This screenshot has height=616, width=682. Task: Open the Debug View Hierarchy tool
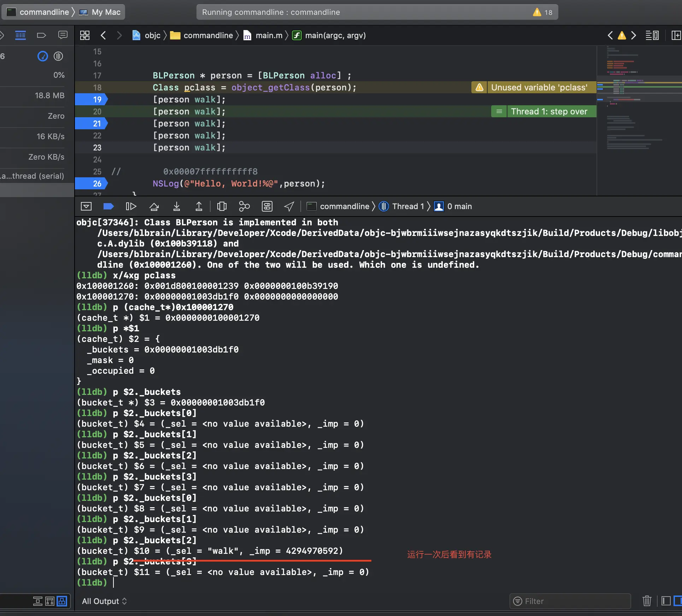click(222, 206)
